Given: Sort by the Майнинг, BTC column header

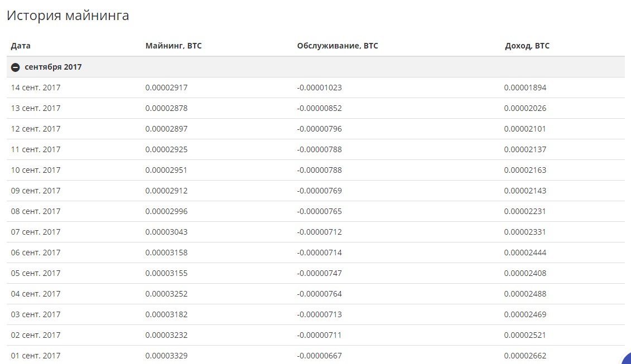Looking at the screenshot, I should click(174, 46).
